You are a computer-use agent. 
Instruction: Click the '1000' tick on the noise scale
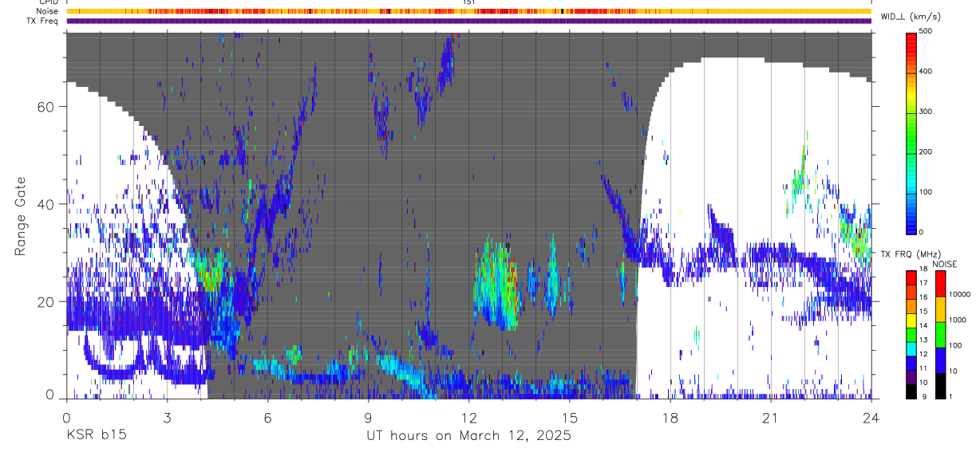956,321
